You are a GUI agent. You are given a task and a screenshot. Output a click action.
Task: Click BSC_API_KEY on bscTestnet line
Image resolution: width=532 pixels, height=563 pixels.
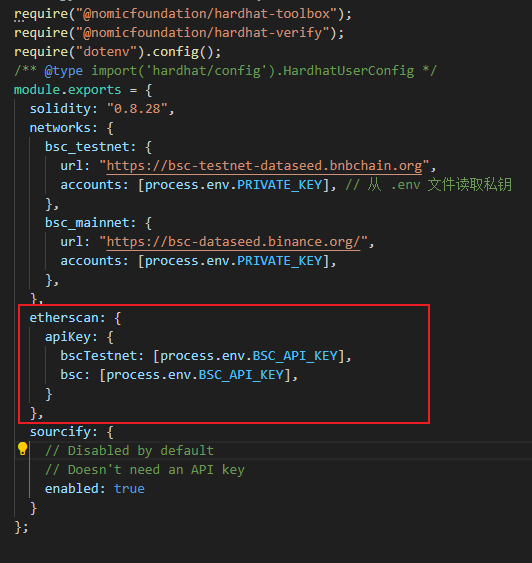pos(295,356)
